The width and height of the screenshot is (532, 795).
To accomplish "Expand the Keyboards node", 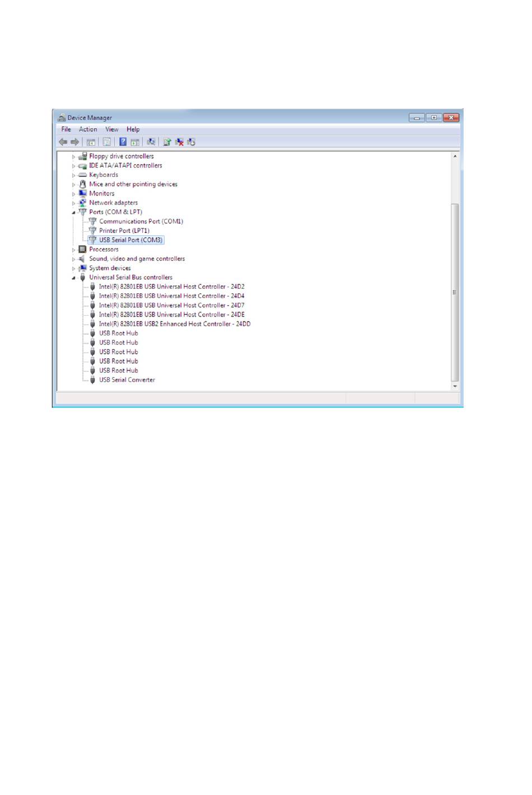I will (73, 175).
